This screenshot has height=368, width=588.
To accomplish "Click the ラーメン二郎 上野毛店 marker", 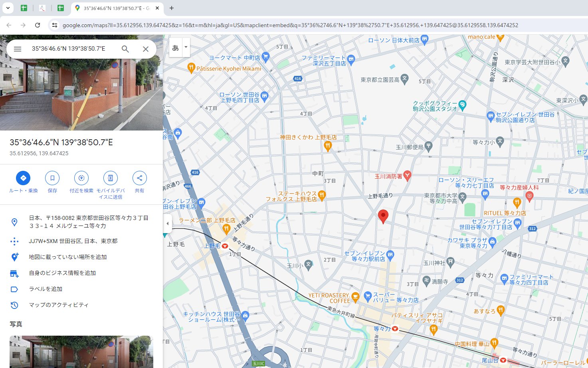I will (226, 229).
